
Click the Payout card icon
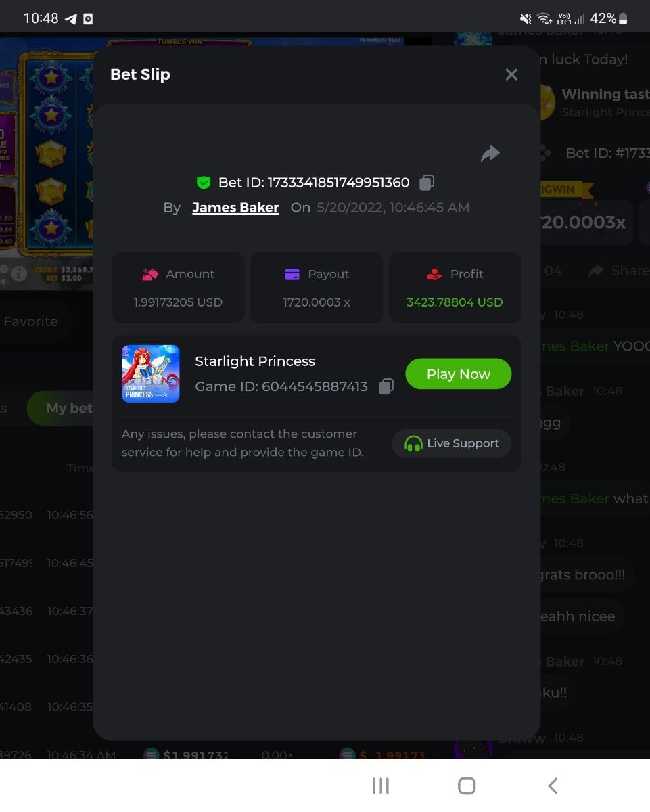click(x=292, y=274)
